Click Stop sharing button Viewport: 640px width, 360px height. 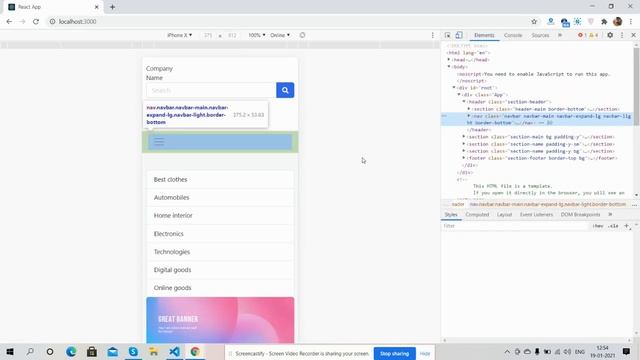click(x=394, y=353)
